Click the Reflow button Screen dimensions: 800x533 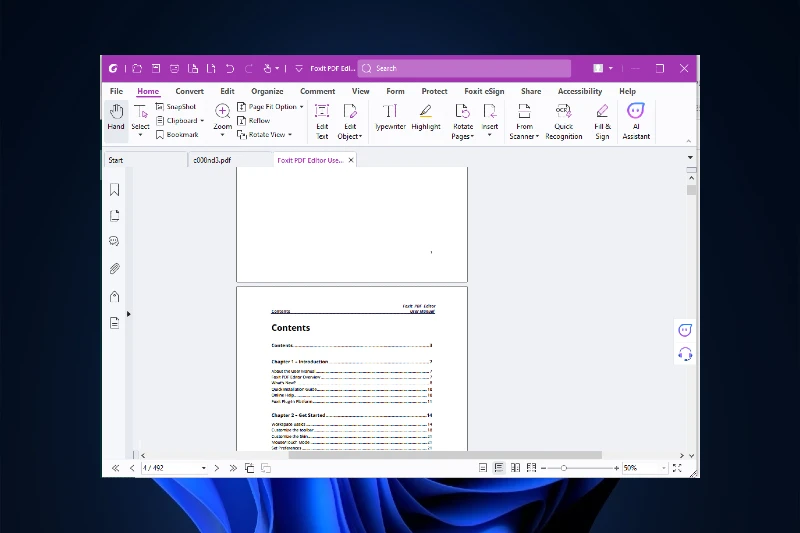(x=254, y=121)
